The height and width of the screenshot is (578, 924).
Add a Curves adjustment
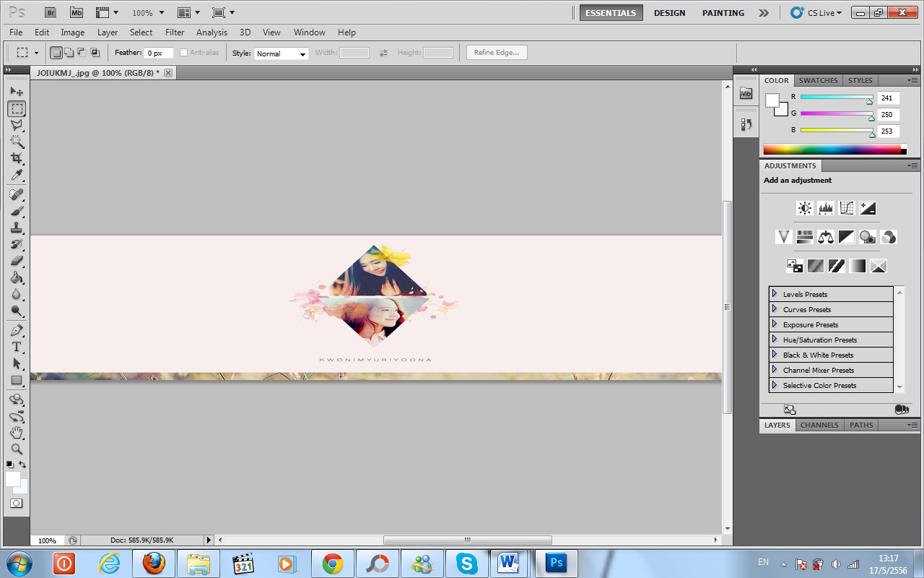coord(846,208)
